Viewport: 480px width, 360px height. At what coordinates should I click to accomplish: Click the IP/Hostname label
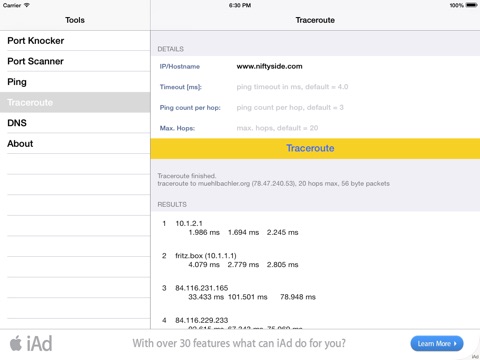[x=180, y=66]
